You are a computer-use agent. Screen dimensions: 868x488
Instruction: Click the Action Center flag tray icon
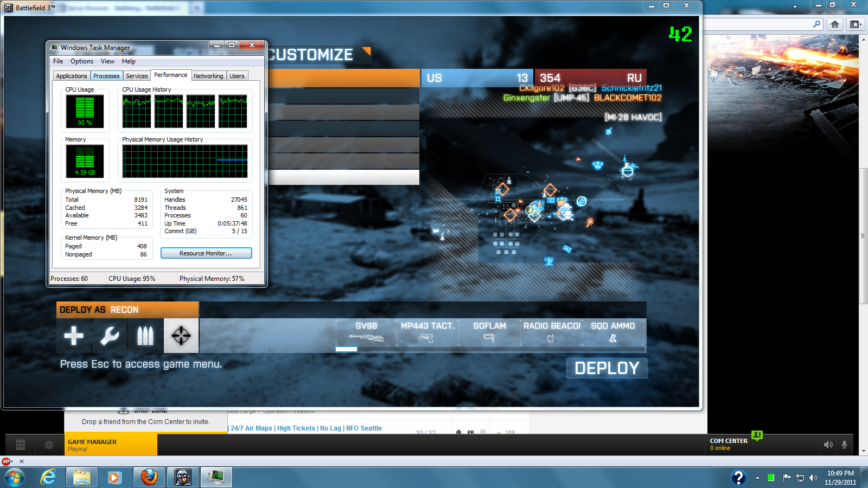point(787,478)
